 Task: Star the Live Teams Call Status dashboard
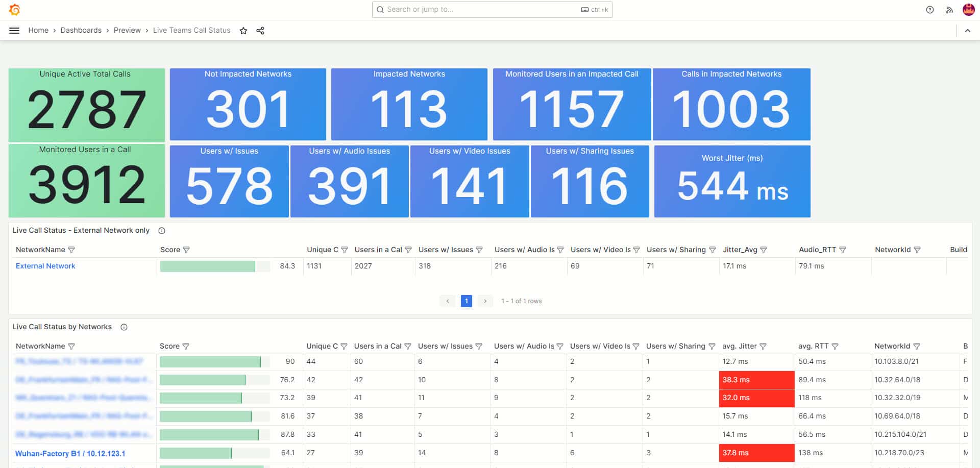(x=243, y=31)
